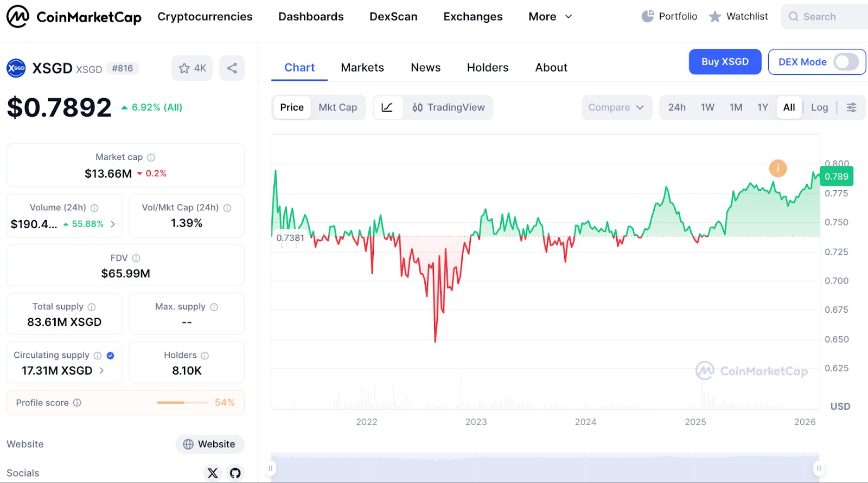This screenshot has height=483, width=868.
Task: Toggle DEX Mode switch
Action: pos(846,62)
